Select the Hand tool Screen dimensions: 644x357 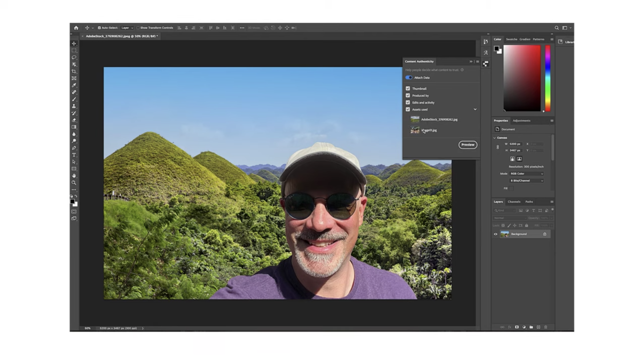pyautogui.click(x=74, y=176)
